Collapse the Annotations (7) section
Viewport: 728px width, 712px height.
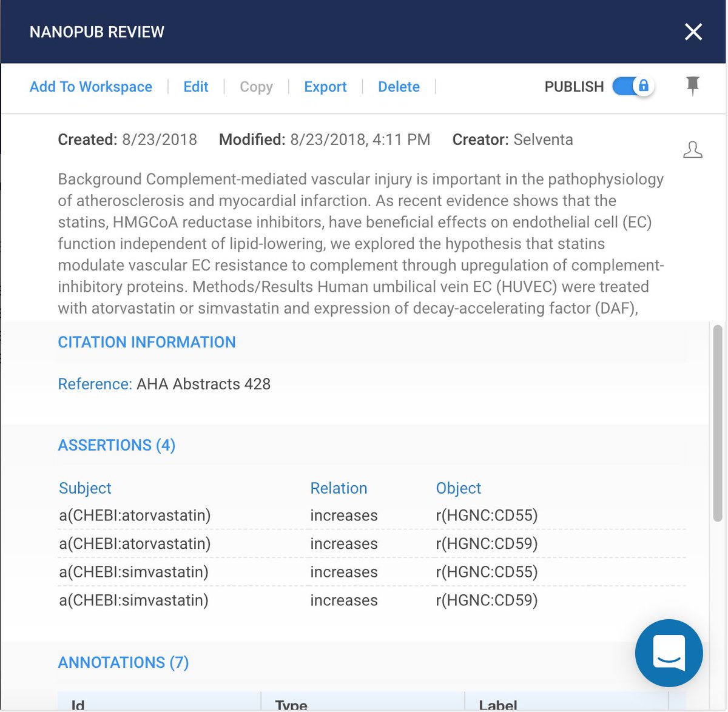123,662
